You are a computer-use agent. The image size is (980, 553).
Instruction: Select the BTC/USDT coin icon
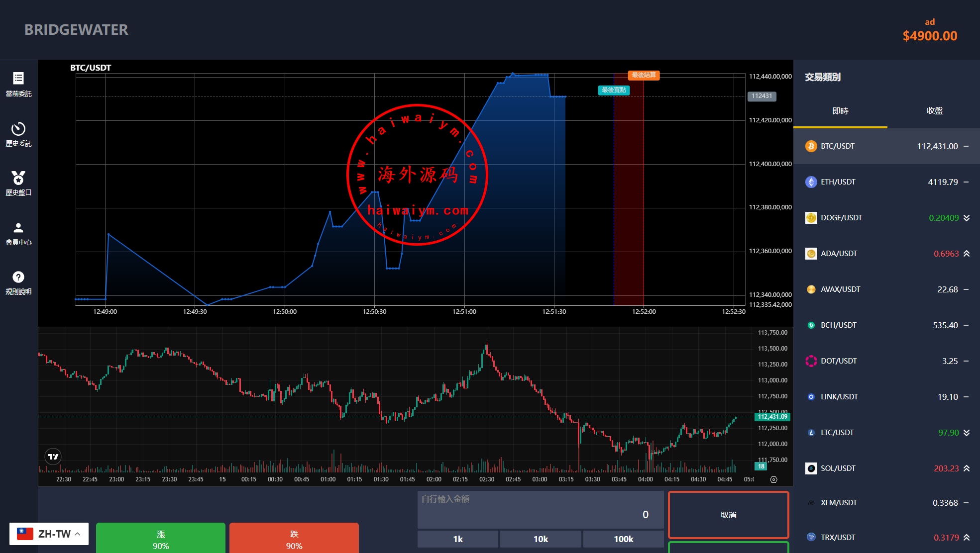pos(811,146)
